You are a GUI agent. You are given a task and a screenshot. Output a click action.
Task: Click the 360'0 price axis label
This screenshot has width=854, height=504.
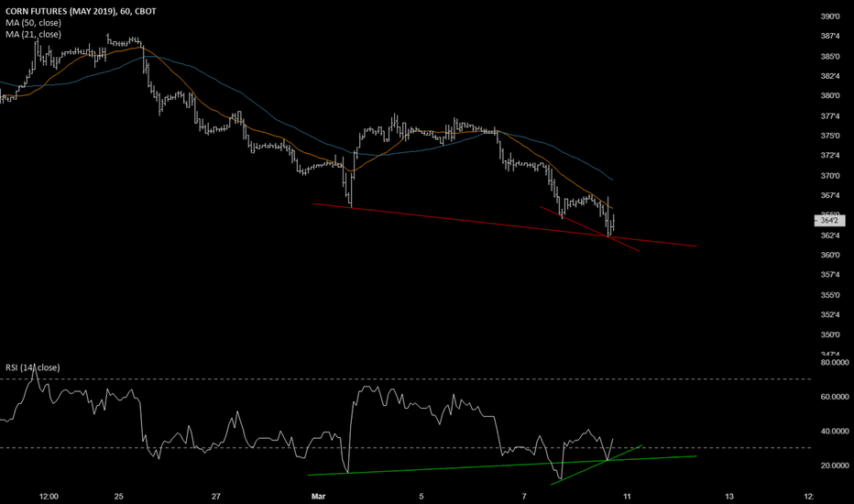pos(829,255)
